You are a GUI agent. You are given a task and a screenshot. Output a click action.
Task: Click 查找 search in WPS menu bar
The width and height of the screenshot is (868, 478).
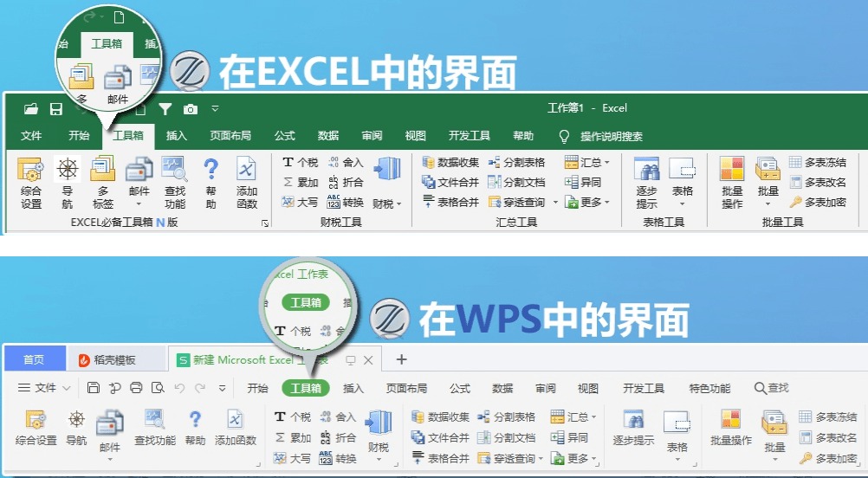tap(772, 388)
